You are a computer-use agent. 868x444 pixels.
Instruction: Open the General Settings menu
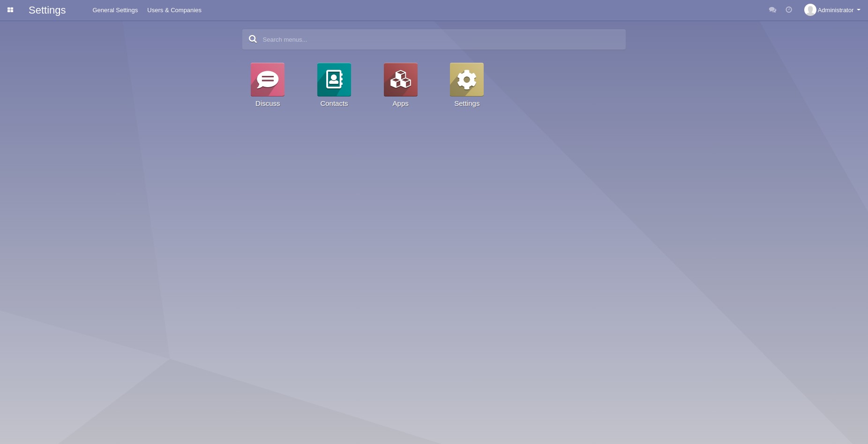point(115,10)
